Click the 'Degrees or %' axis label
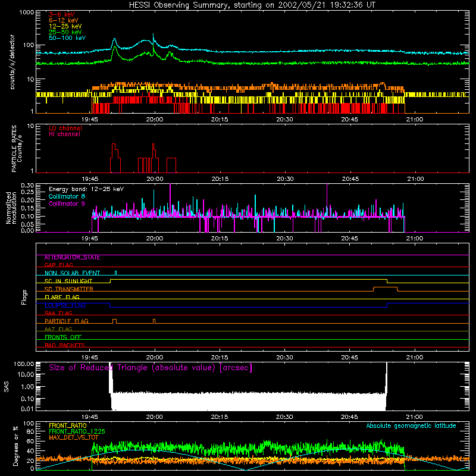 coord(16,446)
